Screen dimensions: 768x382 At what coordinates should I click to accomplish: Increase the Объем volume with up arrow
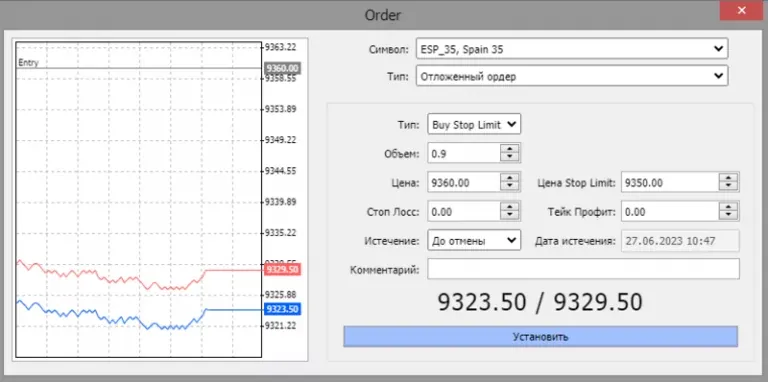[510, 149]
